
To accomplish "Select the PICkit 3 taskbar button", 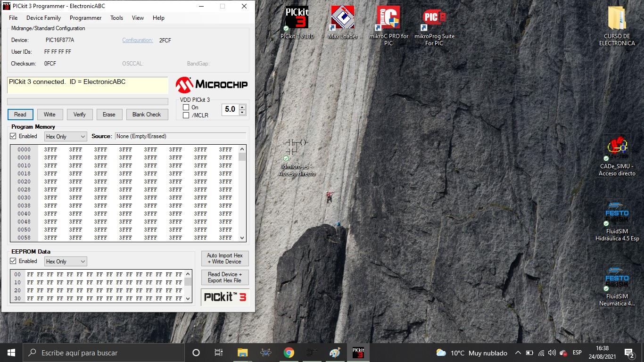I will point(358,353).
